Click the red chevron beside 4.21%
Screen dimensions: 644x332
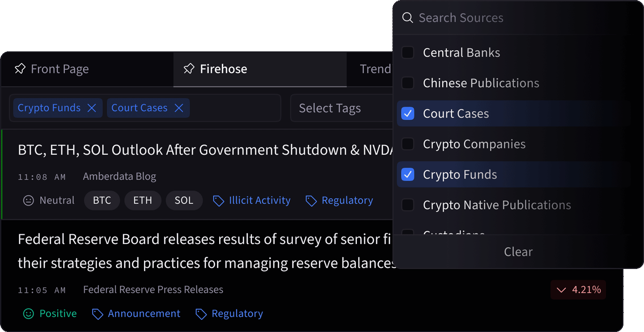click(x=562, y=290)
